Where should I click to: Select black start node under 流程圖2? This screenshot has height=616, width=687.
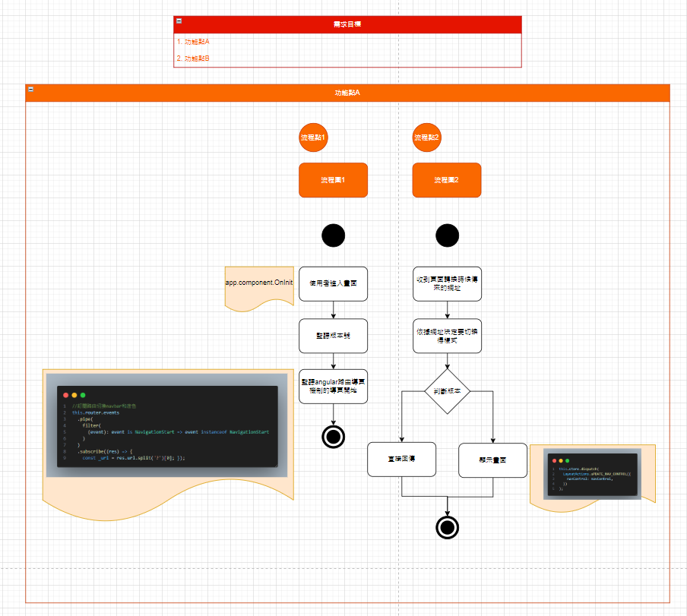448,235
